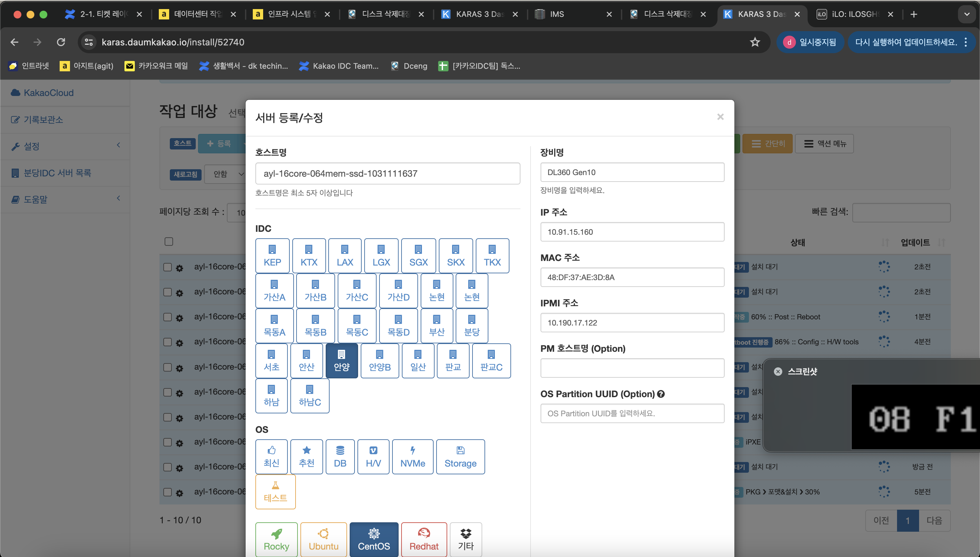Viewport: 980px width, 557px height.
Task: Click the 빠른 검색 search field
Action: pos(901,212)
